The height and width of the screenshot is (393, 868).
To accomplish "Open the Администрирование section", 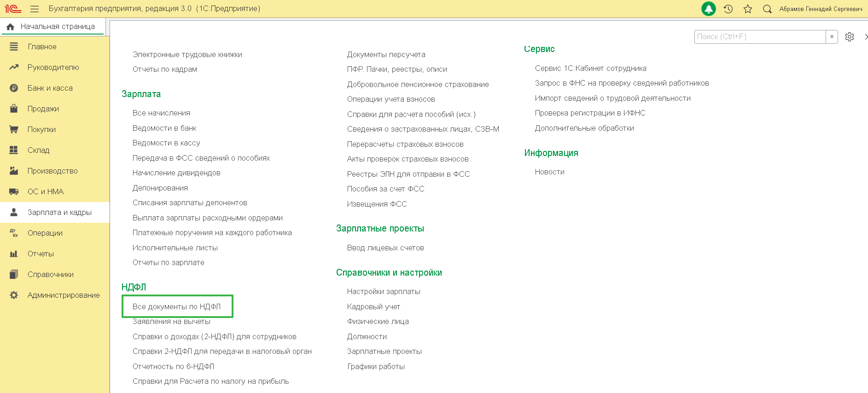I will coord(64,295).
